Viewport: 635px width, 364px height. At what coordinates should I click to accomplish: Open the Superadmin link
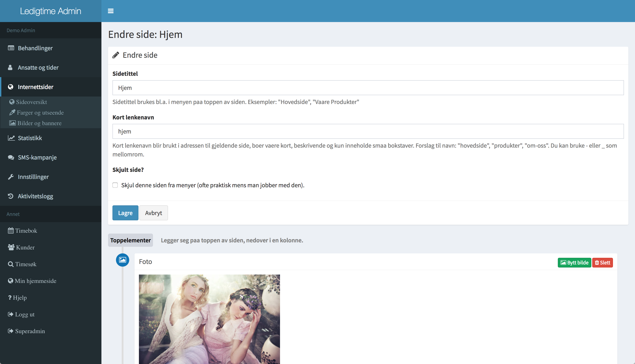(30, 331)
